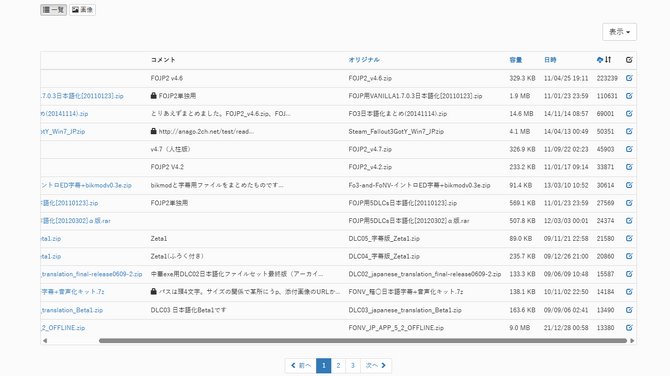The width and height of the screenshot is (670, 376).
Task: Sort by 容量 column header
Action: coord(516,60)
